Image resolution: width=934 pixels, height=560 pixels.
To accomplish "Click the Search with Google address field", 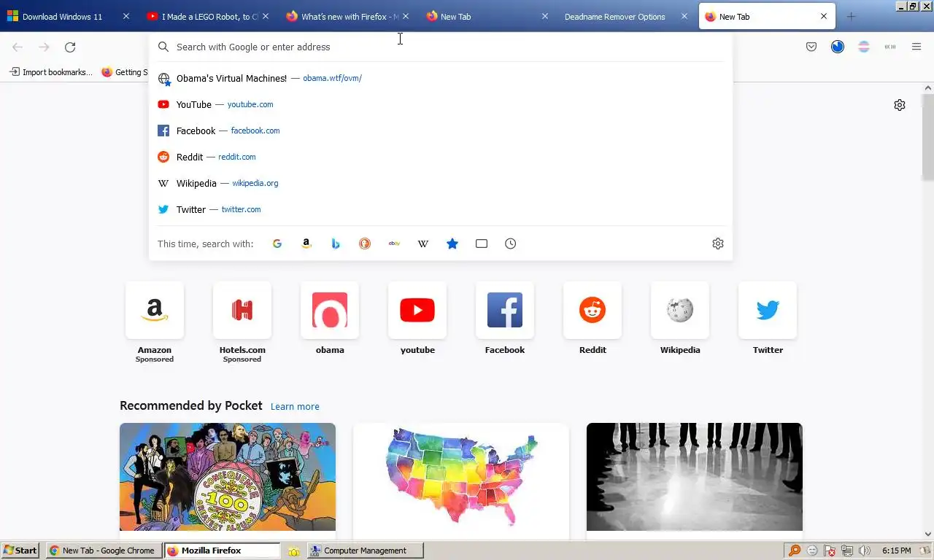I will click(441, 47).
